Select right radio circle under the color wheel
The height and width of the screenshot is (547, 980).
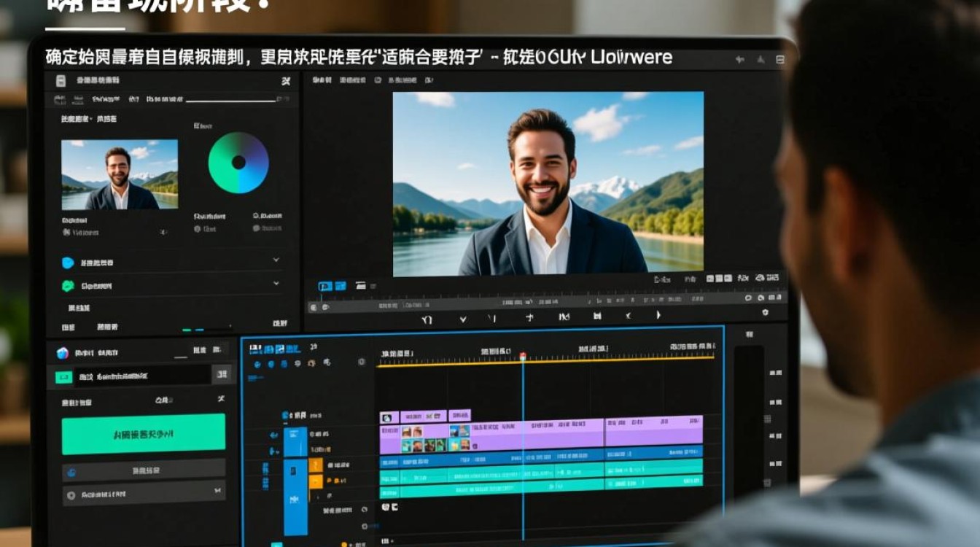coord(257,228)
